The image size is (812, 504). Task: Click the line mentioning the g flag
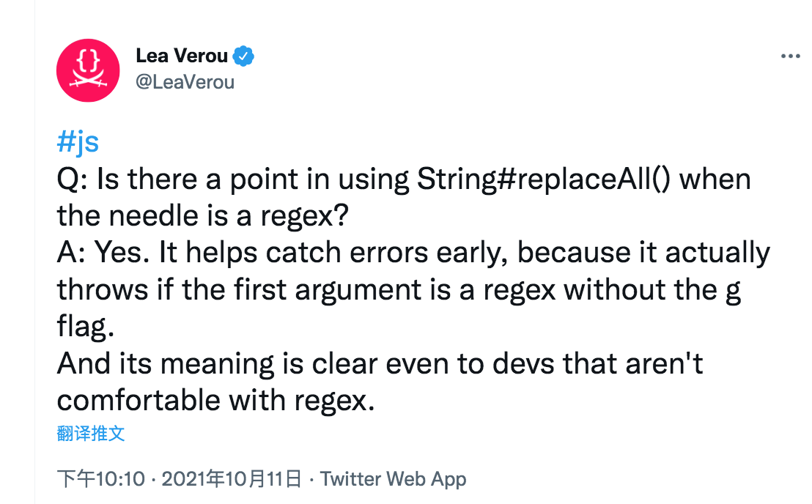tap(399, 289)
